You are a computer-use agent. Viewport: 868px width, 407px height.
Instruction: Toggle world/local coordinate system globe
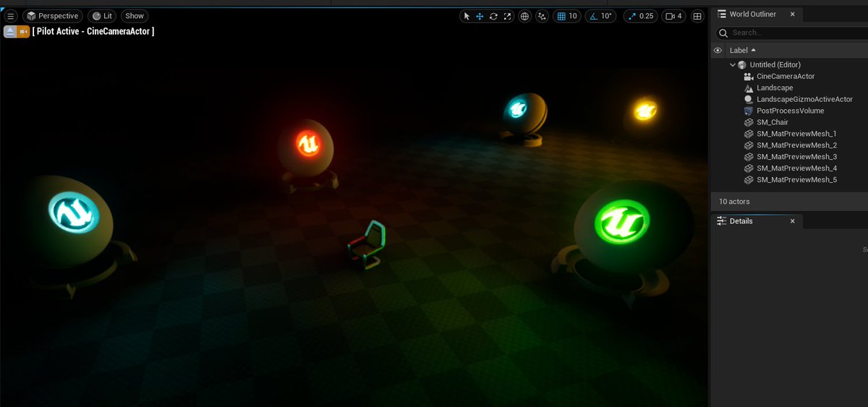[x=524, y=16]
